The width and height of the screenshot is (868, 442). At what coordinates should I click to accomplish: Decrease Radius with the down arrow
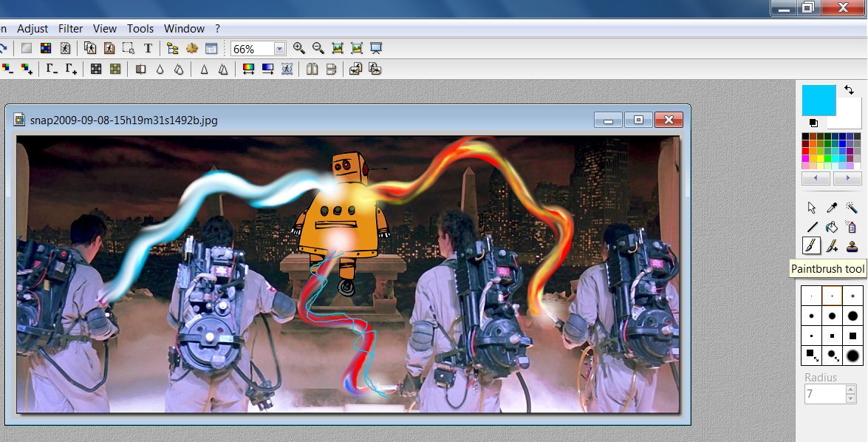pyautogui.click(x=851, y=398)
